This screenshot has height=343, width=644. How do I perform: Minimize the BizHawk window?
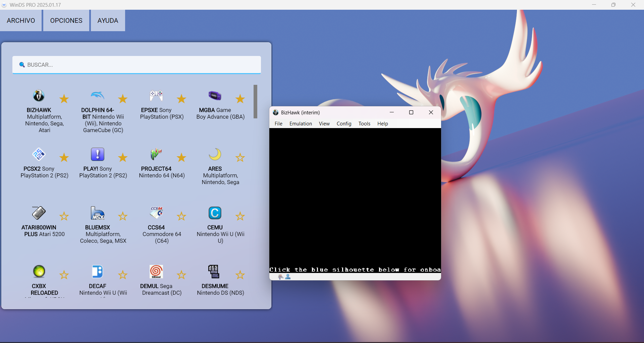(x=392, y=112)
